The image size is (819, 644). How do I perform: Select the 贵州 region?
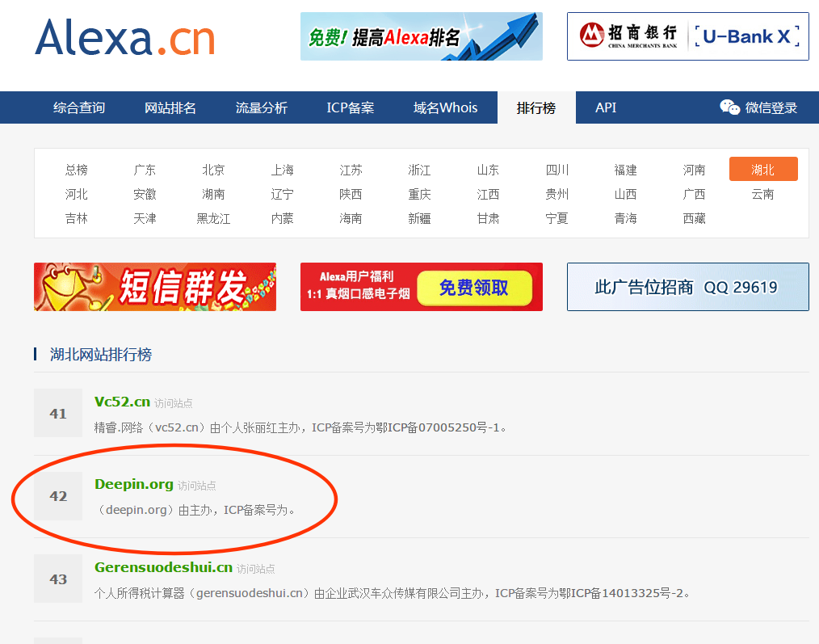coord(556,194)
